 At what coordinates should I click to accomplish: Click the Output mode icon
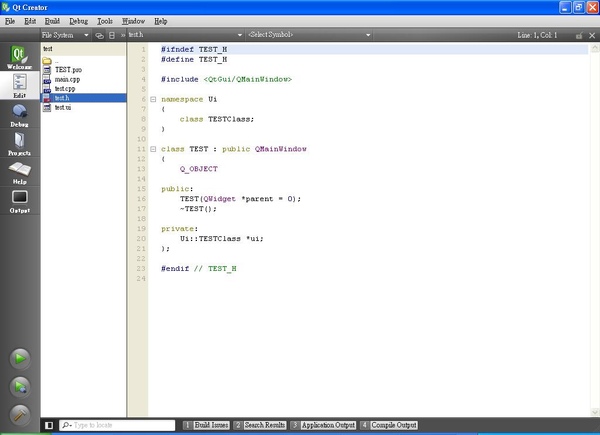pyautogui.click(x=19, y=200)
